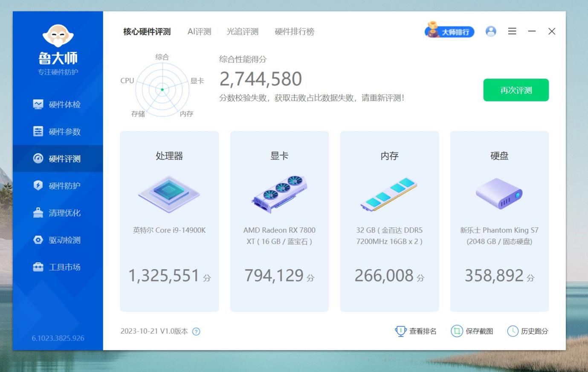Image resolution: width=588 pixels, height=372 pixels.
Task: Click the 存储 label on radar chart
Action: point(138,114)
